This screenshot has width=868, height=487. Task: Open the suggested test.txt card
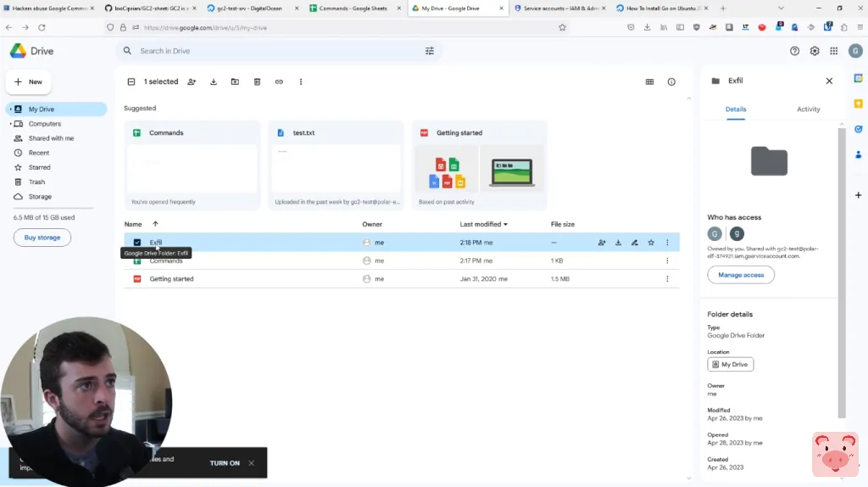(x=336, y=165)
